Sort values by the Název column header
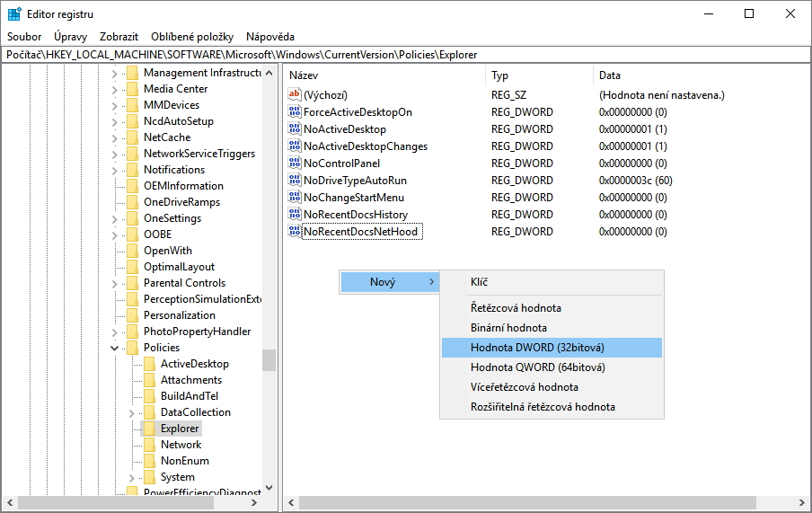This screenshot has width=812, height=513. point(384,75)
